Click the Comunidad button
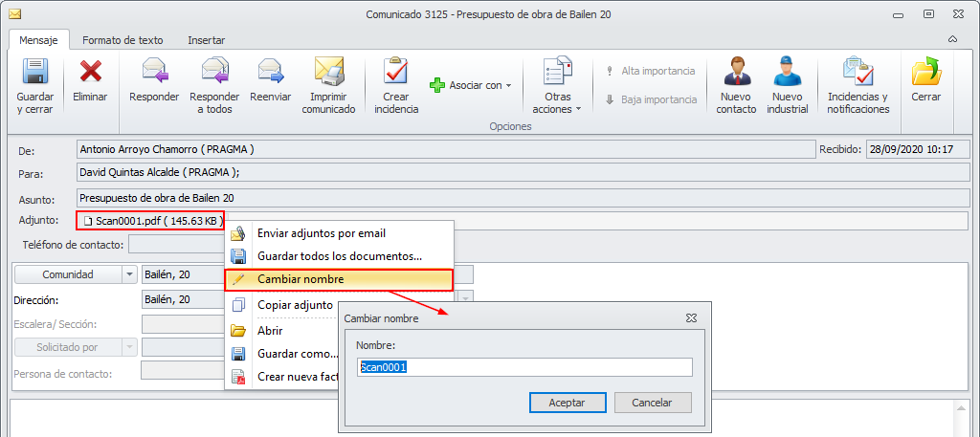This screenshot has height=437, width=980. point(68,274)
